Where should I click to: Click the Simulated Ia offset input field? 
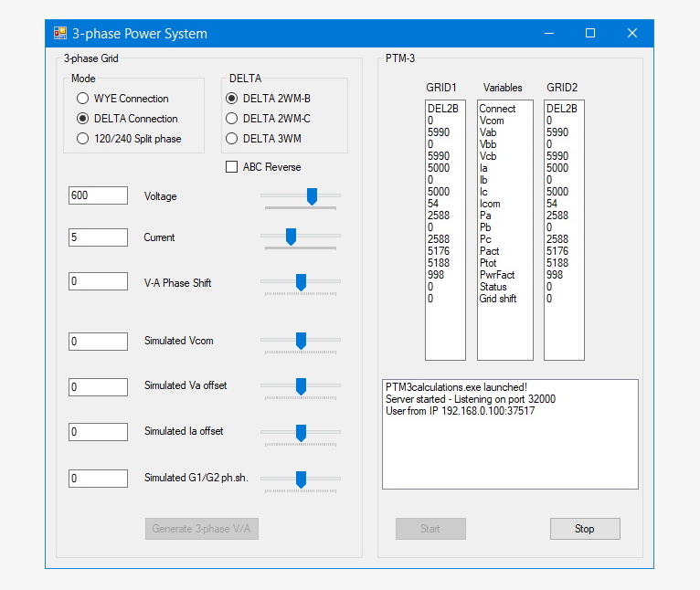point(98,432)
